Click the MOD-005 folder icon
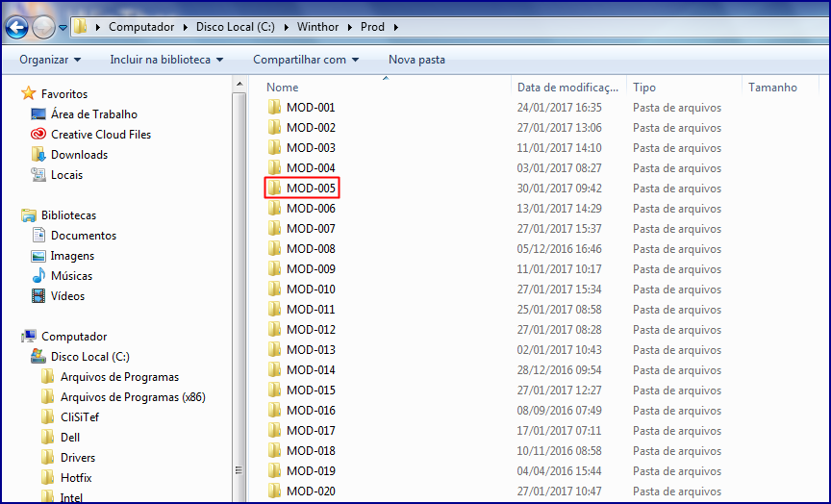Screen dimensions: 831x504 pyautogui.click(x=274, y=188)
